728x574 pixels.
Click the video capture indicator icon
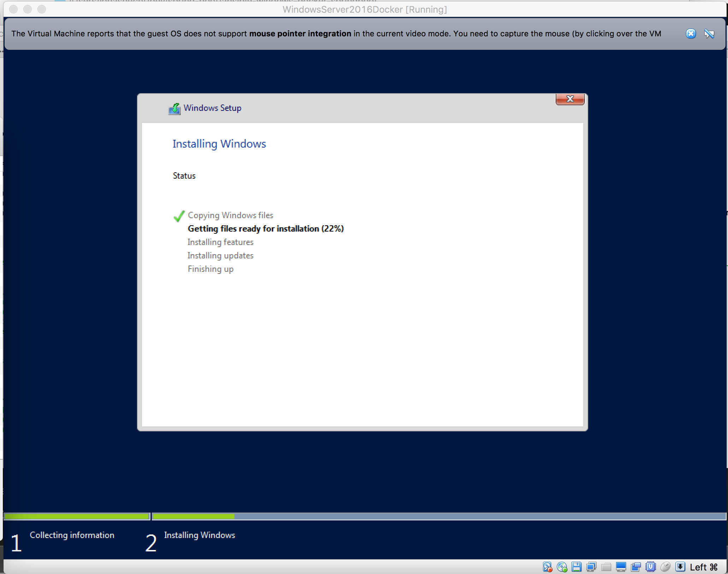tap(636, 567)
